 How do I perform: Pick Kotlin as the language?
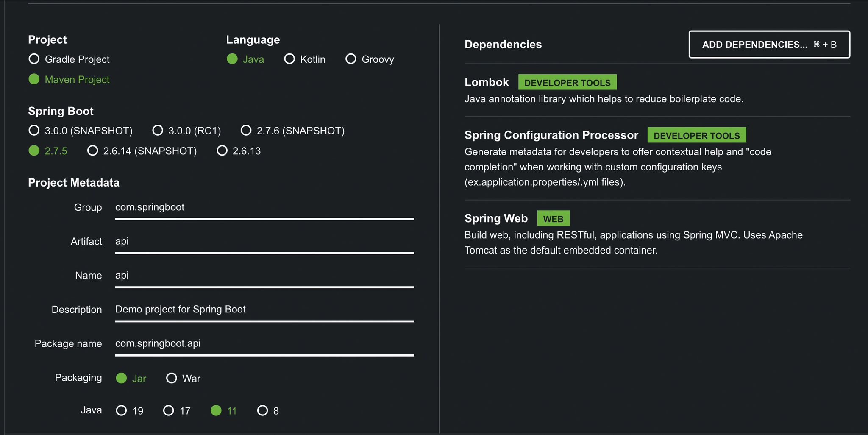click(x=289, y=59)
